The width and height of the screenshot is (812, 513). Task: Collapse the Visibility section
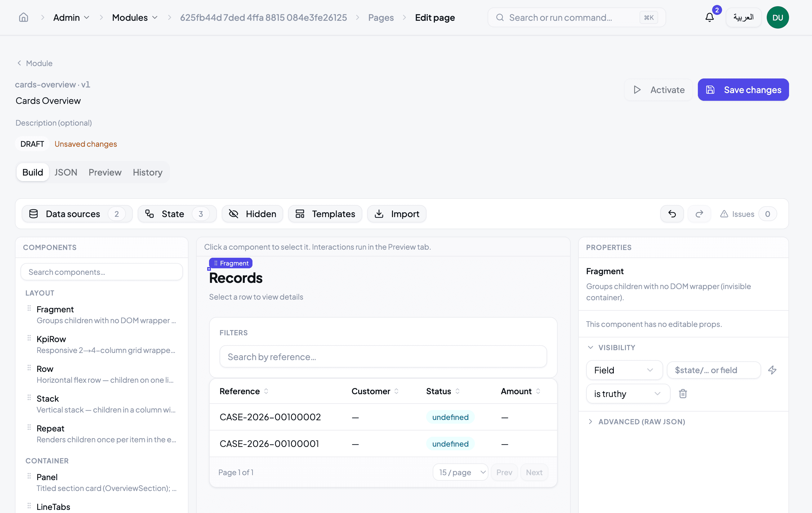coord(611,347)
